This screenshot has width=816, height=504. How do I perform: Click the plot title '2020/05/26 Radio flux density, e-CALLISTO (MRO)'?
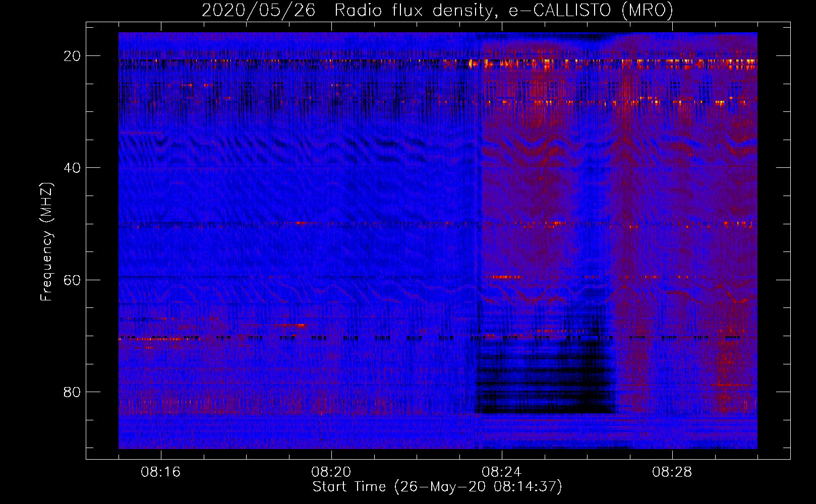tap(437, 10)
